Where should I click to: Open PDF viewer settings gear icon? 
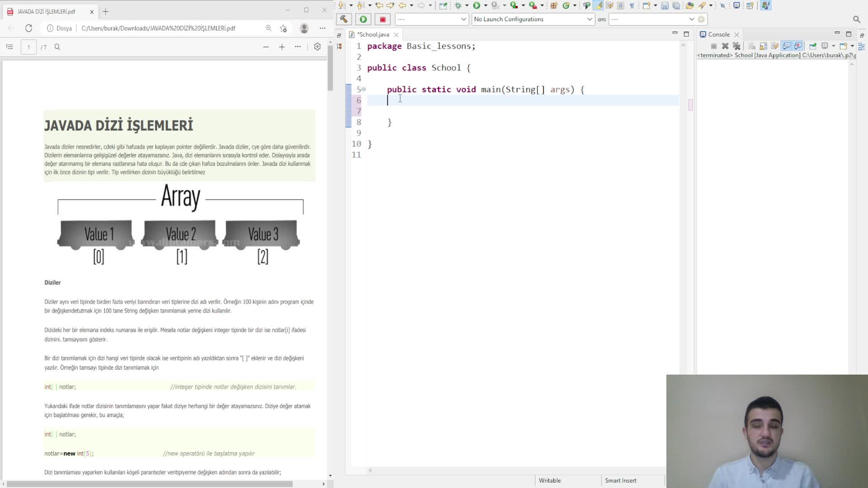(x=317, y=47)
